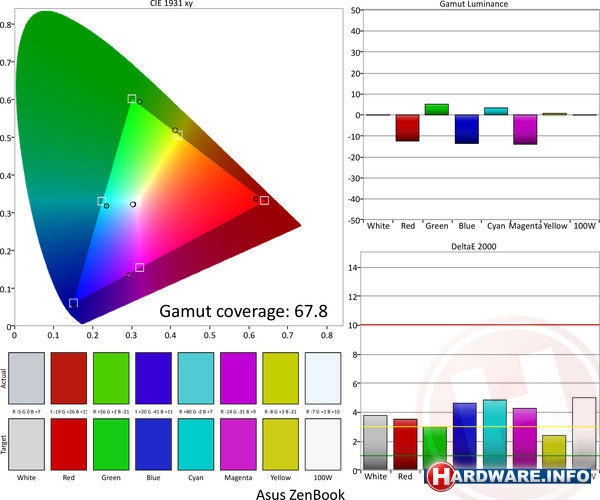Click the measured magenta circle on CIE diagram

click(129, 275)
